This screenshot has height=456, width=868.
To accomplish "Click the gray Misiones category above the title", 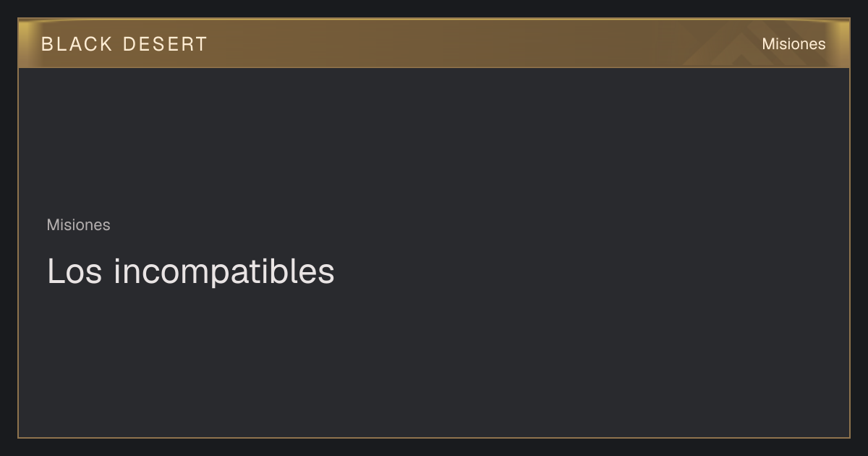I will 79,225.
